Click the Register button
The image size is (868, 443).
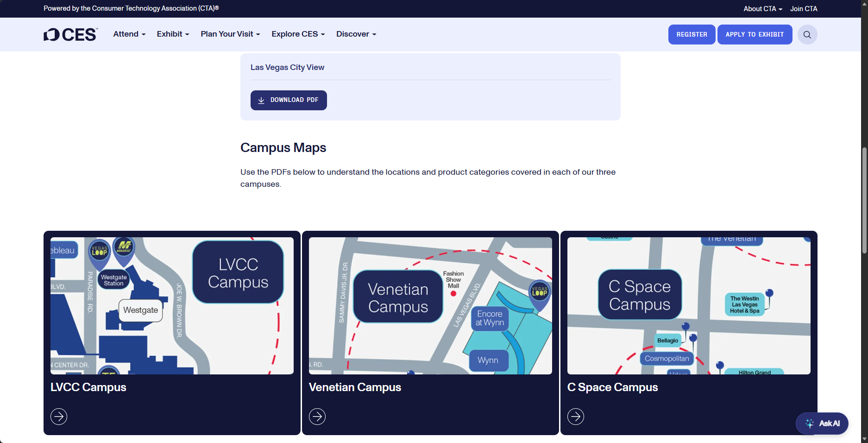click(692, 35)
